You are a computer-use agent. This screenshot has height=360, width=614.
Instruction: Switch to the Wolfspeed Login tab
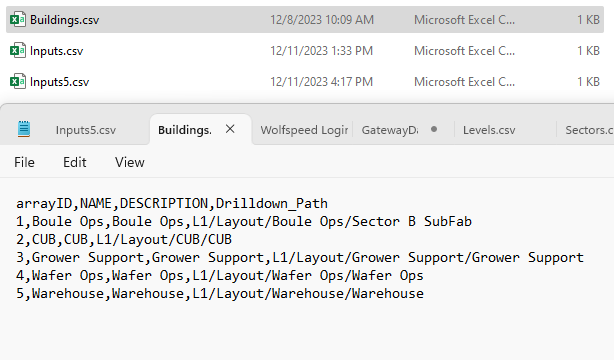pyautogui.click(x=304, y=130)
